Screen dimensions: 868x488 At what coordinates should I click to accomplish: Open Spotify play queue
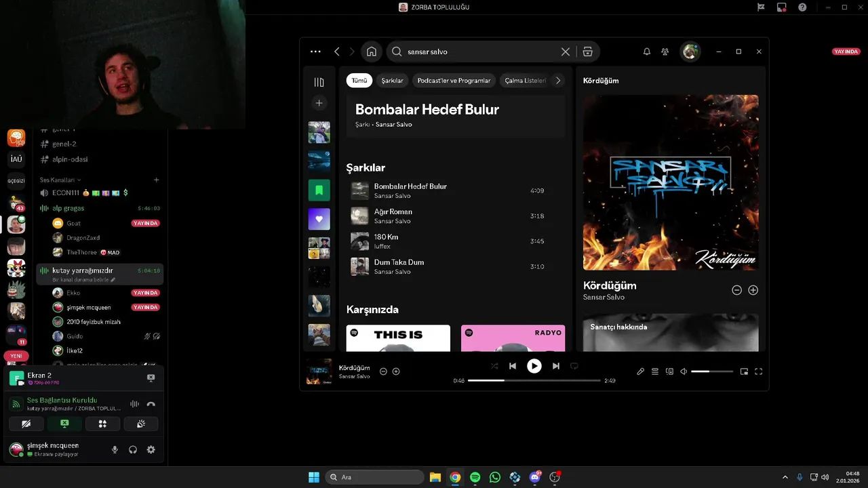655,371
